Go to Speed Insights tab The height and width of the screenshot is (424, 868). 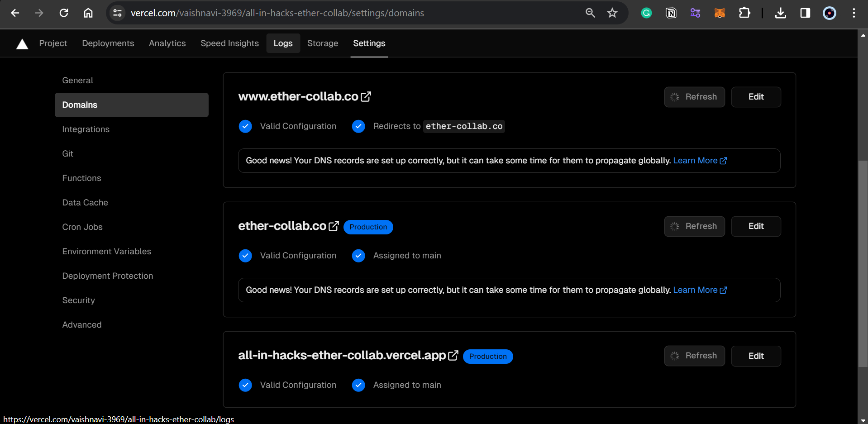[x=230, y=43]
